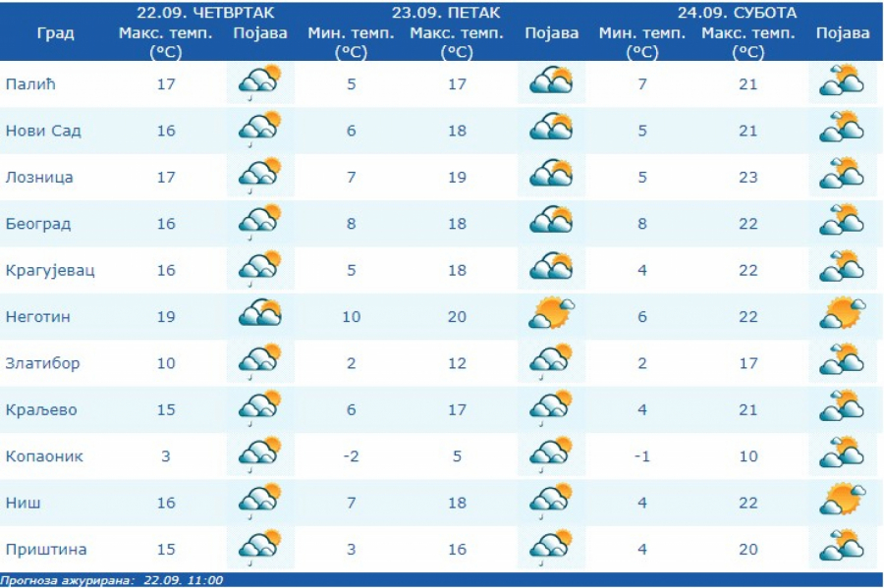Select the city name Копаоник
Viewport: 884px width, 588px height.
pos(44,456)
